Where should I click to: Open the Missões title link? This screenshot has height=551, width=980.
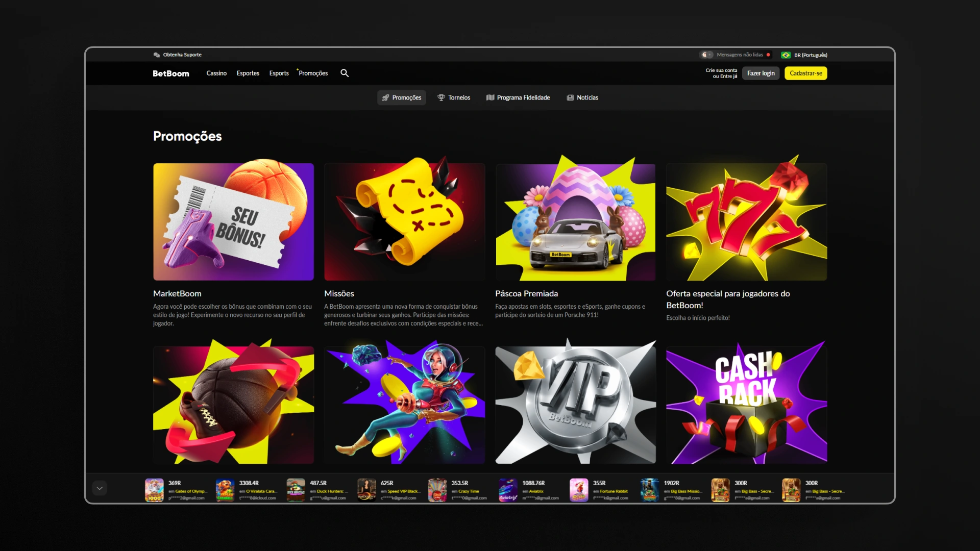coord(339,293)
